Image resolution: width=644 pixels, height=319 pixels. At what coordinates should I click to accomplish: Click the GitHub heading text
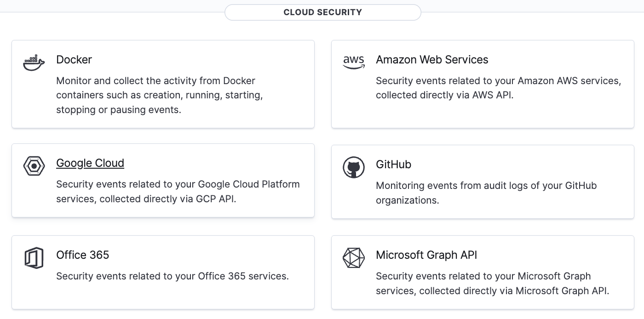tap(393, 164)
